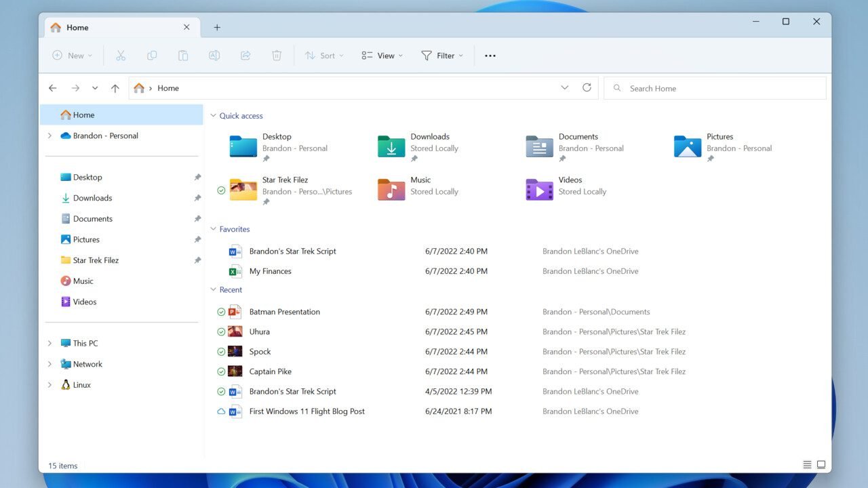Select the Paste icon
The height and width of the screenshot is (488, 868).
183,55
